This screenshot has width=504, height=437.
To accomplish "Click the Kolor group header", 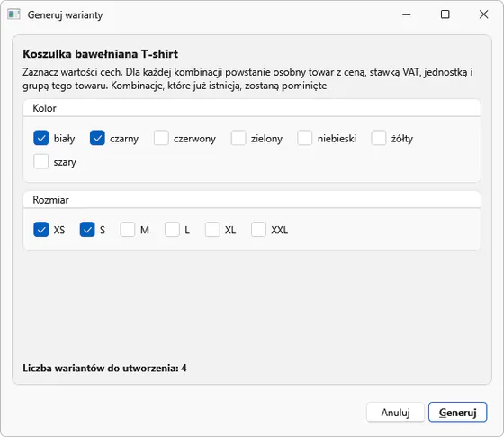I will tap(252, 108).
